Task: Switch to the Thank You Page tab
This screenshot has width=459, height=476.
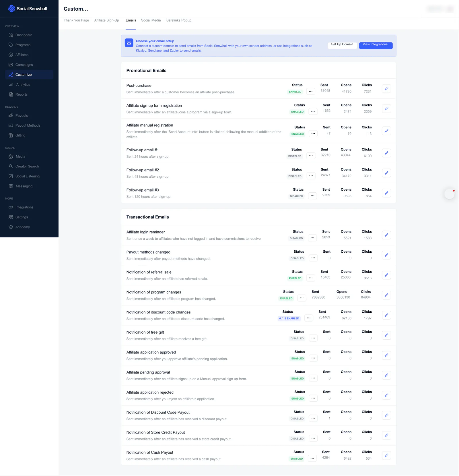Action: click(x=76, y=20)
